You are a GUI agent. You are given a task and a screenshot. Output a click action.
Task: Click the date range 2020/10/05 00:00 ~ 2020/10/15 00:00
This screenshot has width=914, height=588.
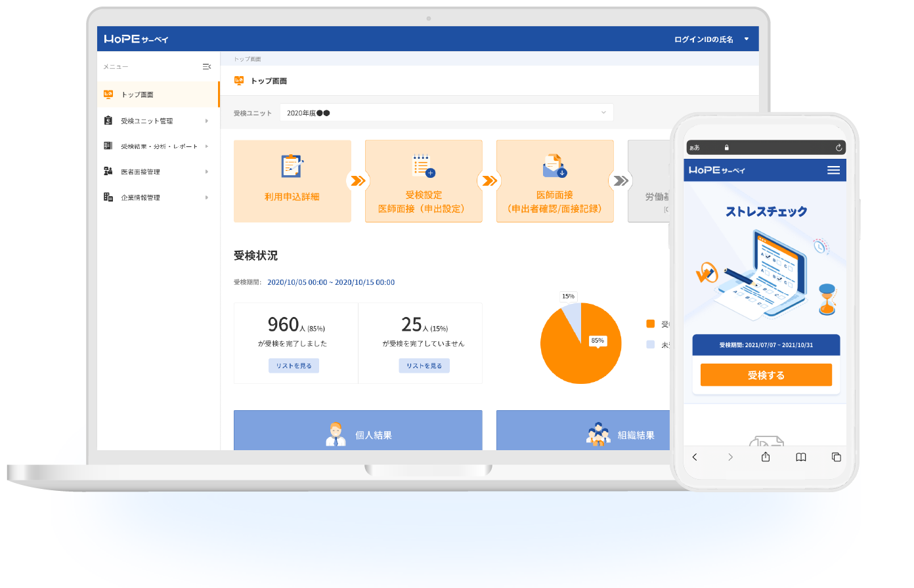[x=331, y=282]
